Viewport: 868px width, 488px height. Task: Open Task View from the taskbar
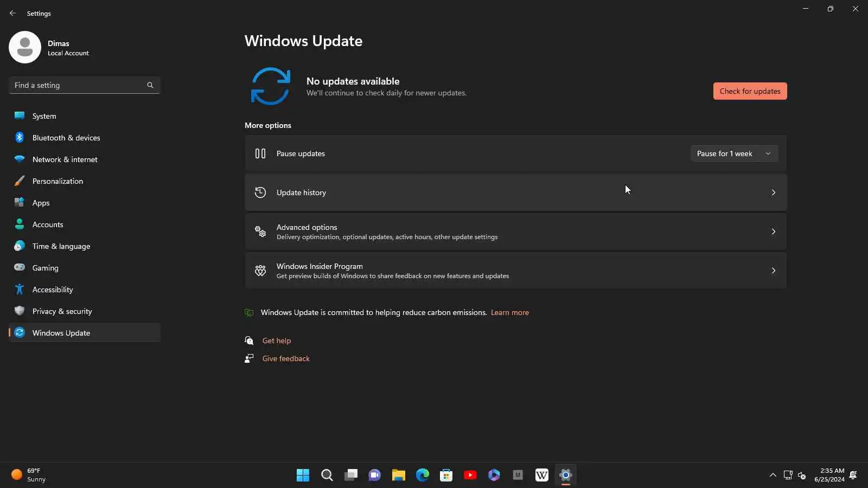tap(350, 475)
